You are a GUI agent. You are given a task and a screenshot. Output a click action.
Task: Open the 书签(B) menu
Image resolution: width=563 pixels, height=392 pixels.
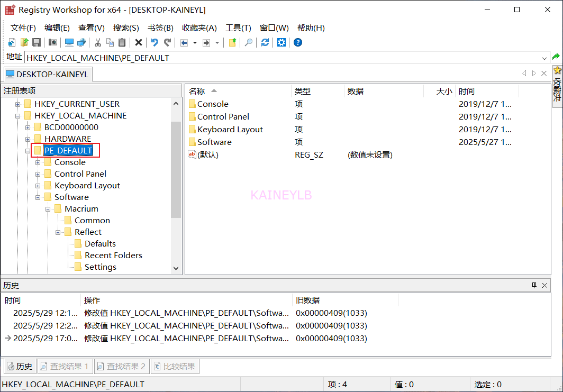click(160, 28)
